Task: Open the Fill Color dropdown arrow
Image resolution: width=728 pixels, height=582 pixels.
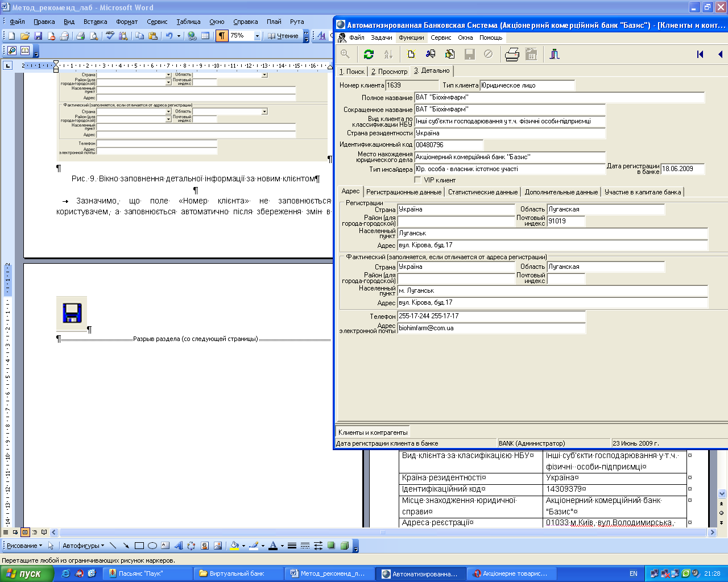Action: click(x=243, y=546)
